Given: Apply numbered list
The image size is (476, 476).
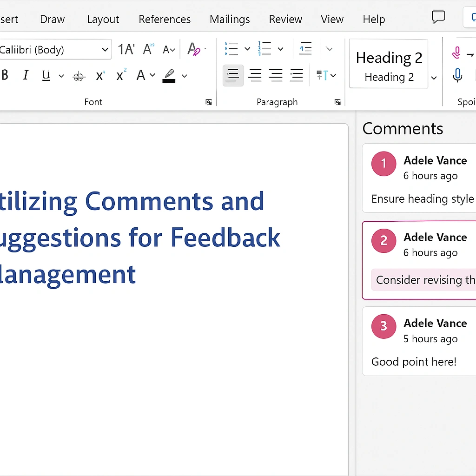Looking at the screenshot, I should [x=264, y=48].
